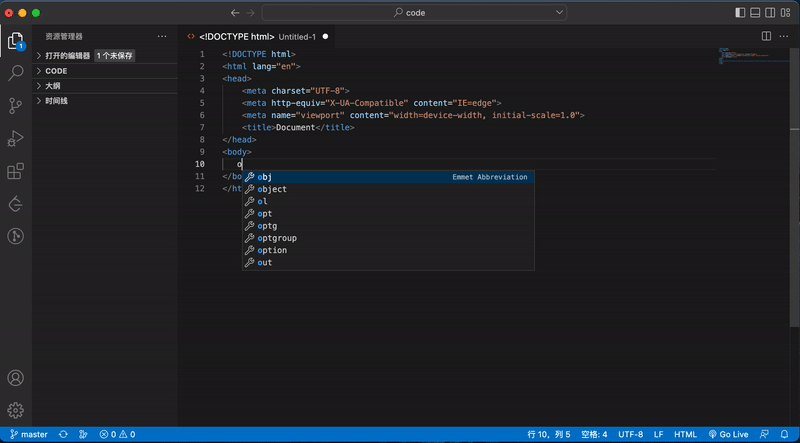Click the notifications bell in status bar
This screenshot has height=443, width=800.
(x=785, y=435)
